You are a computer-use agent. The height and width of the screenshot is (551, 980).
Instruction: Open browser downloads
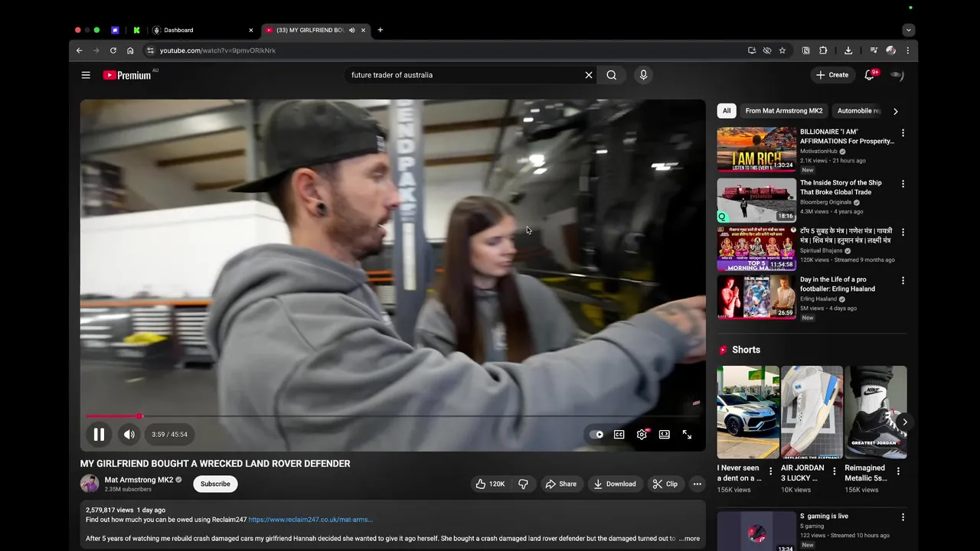pyautogui.click(x=848, y=51)
